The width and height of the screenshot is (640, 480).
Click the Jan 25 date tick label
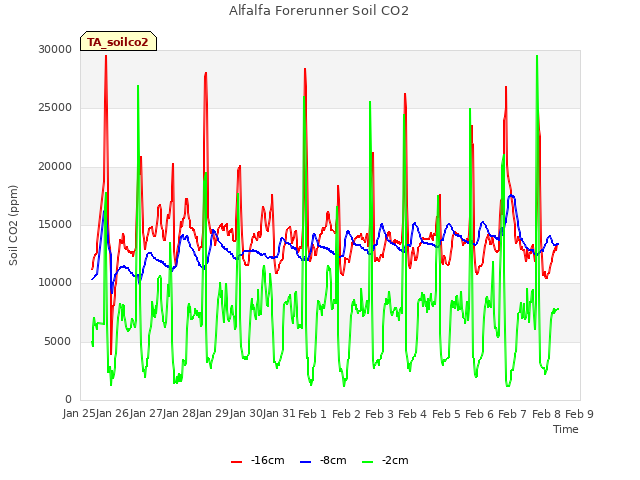click(79, 413)
